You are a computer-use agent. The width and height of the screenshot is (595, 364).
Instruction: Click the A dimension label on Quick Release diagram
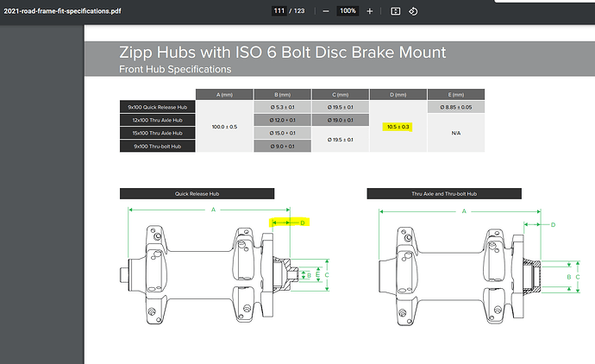213,210
